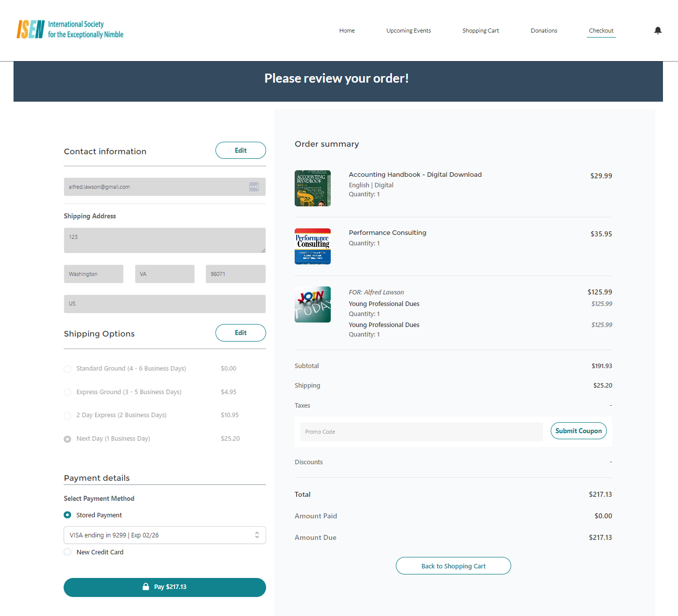The width and height of the screenshot is (678, 616).
Task: Click the ISEN logo in header
Action: (x=70, y=30)
